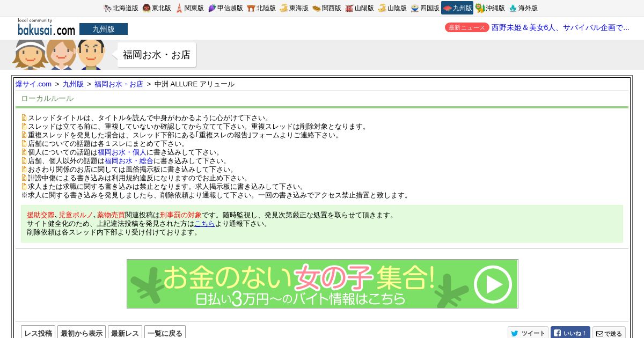Click the ローカルルール heading
The width and height of the screenshot is (644, 338).
(47, 99)
